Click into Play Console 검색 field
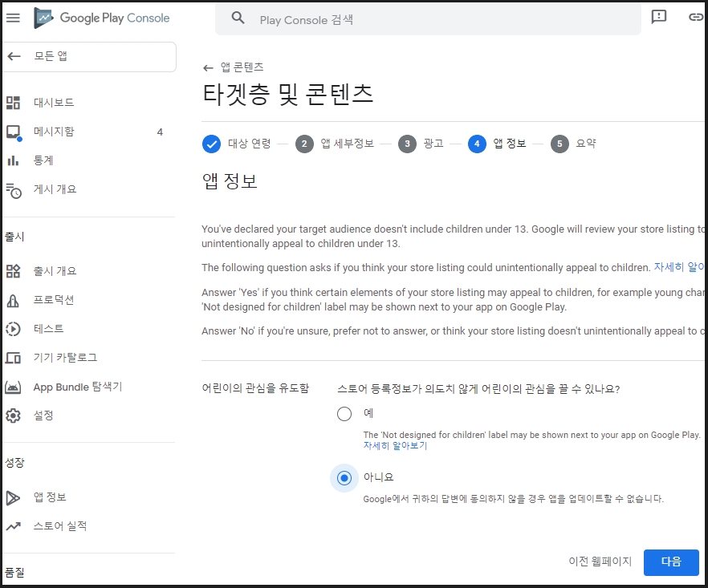Viewport: 708px width, 588px height. pos(428,20)
